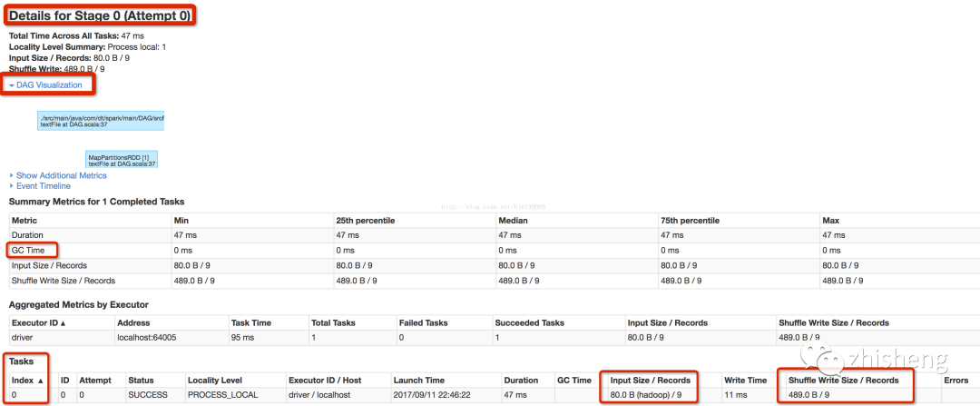Screen dimensions: 980x406
Task: Sort the Aggregated Metrics table by Failed Tasks
Action: [423, 322]
